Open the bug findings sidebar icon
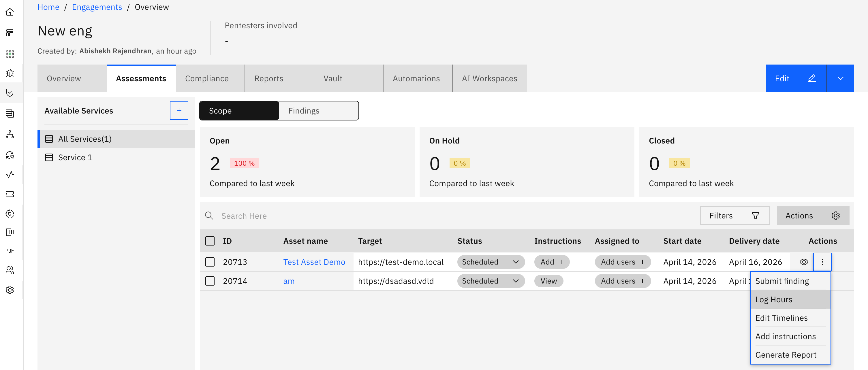The width and height of the screenshot is (868, 370). (10, 73)
